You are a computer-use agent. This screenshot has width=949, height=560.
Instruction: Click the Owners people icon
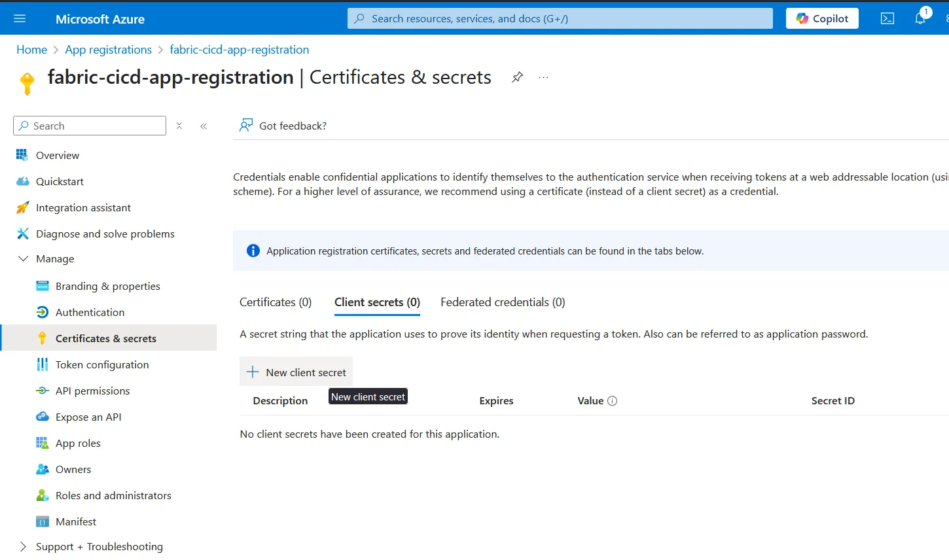pyautogui.click(x=43, y=469)
